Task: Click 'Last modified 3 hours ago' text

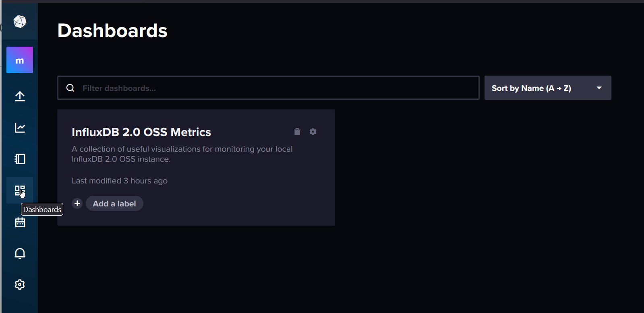Action: tap(120, 181)
